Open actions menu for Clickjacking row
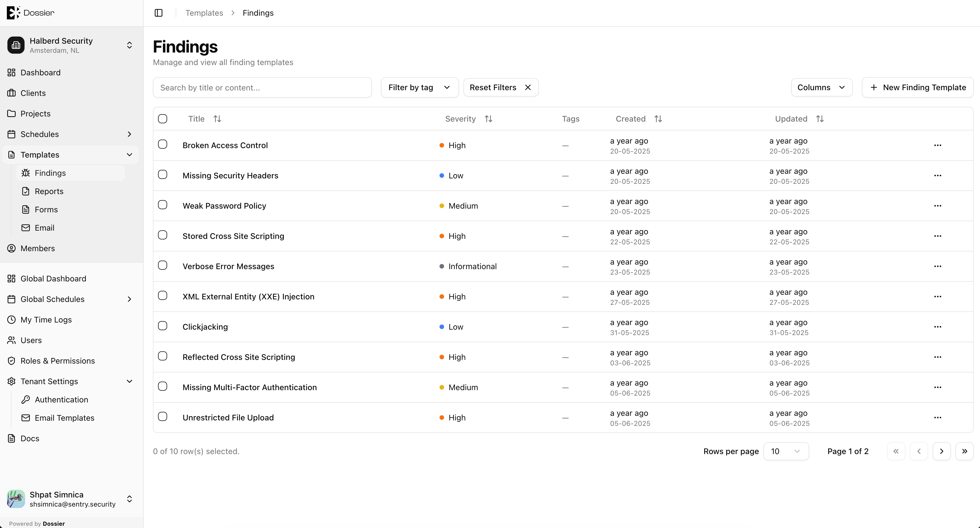This screenshot has width=980, height=528. [938, 327]
